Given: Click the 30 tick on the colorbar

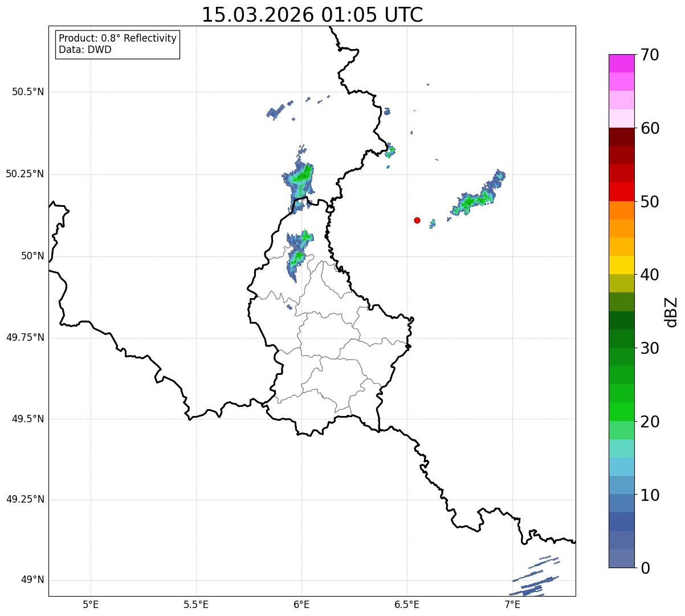Looking at the screenshot, I should [x=650, y=348].
